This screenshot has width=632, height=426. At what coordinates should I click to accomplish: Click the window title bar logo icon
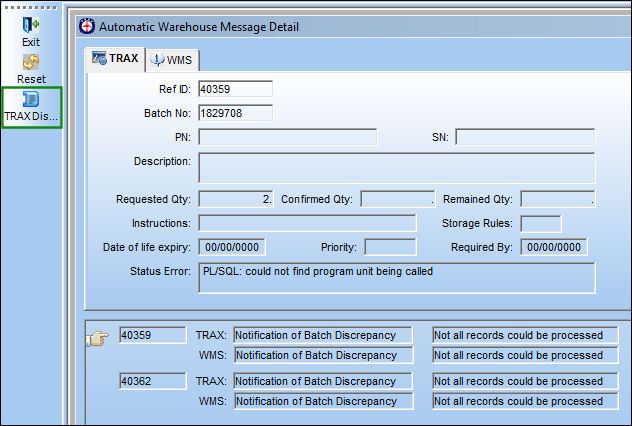click(87, 27)
